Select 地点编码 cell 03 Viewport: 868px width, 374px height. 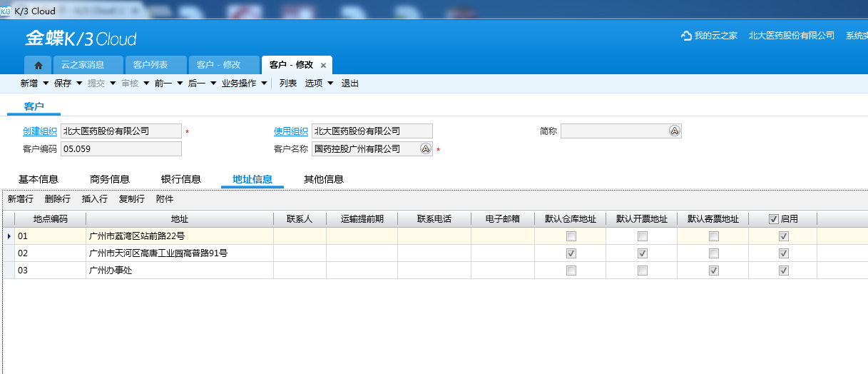coord(51,271)
